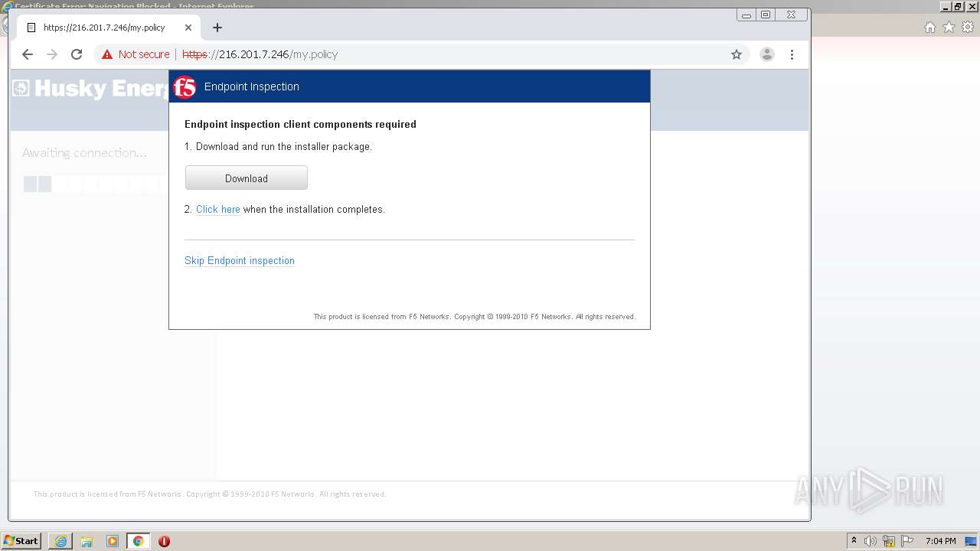Click Chrome's forward arrow
The height and width of the screenshot is (551, 980).
point(52,54)
